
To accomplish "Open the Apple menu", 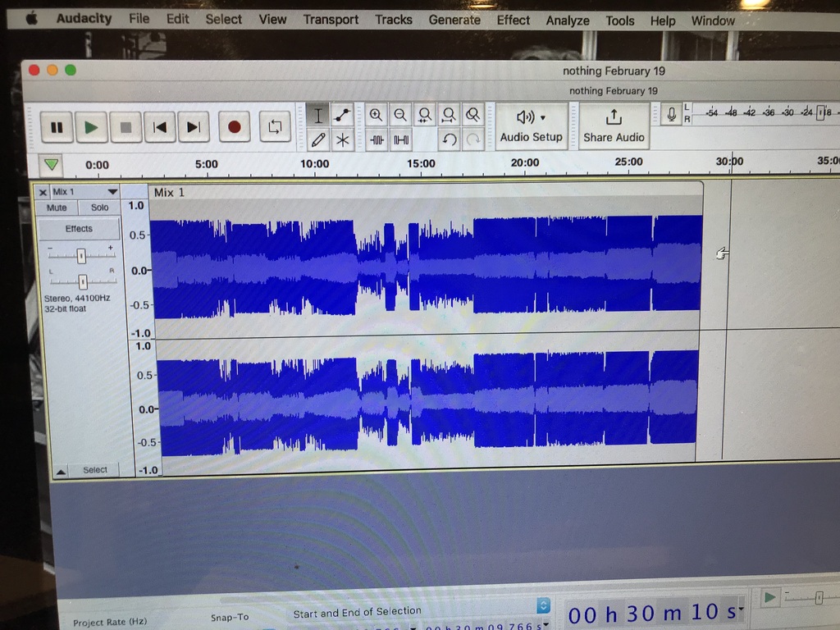I will 32,19.
